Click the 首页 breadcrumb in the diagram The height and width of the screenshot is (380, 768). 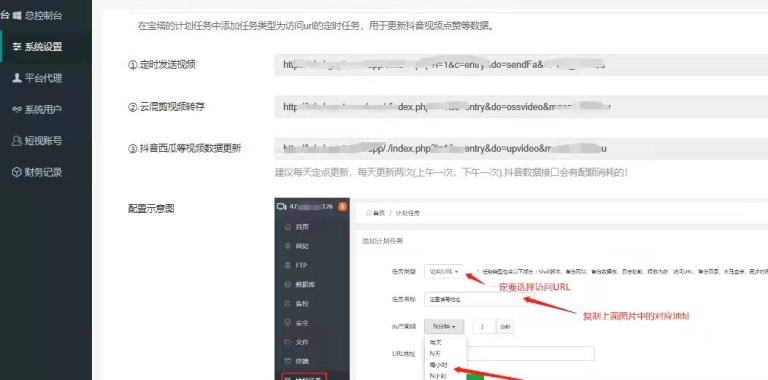click(x=376, y=213)
